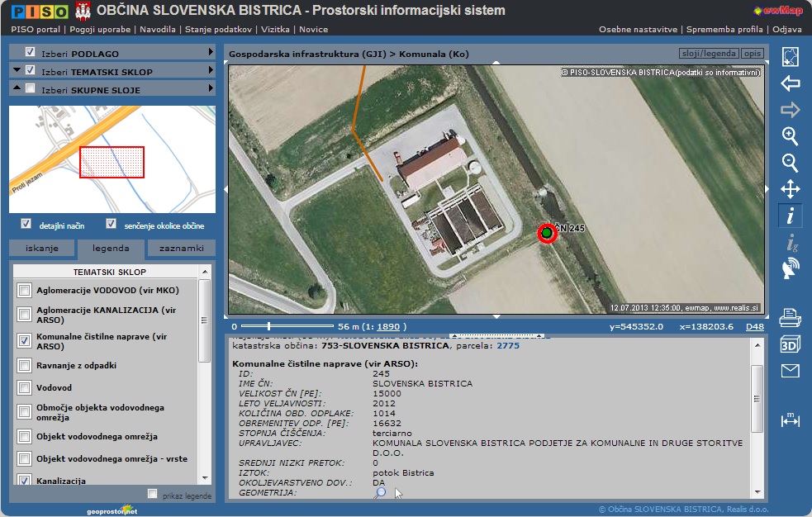Uncheck Komunalne čistilne naprave layer
The height and width of the screenshot is (517, 812).
pyautogui.click(x=25, y=341)
